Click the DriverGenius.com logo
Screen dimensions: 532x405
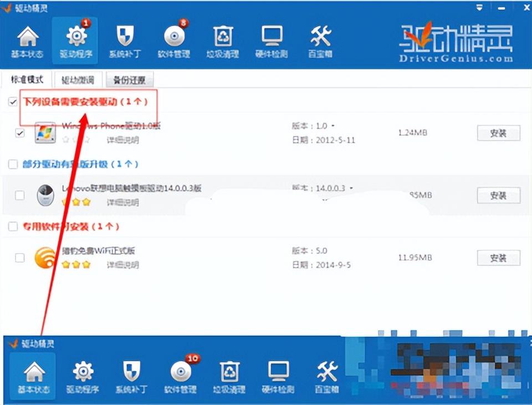pyautogui.click(x=456, y=42)
